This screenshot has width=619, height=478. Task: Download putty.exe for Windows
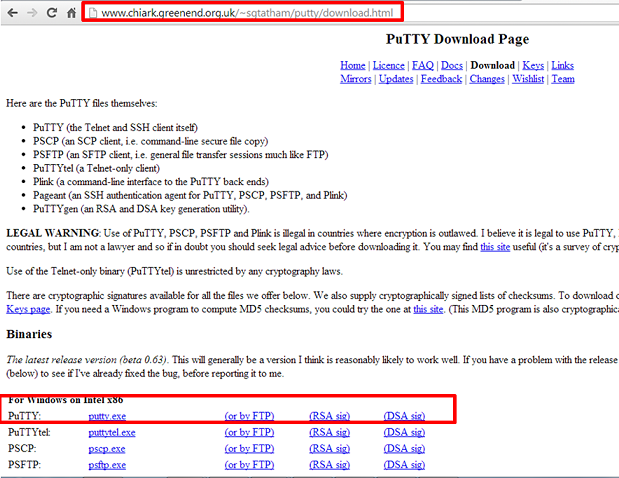[x=107, y=416]
